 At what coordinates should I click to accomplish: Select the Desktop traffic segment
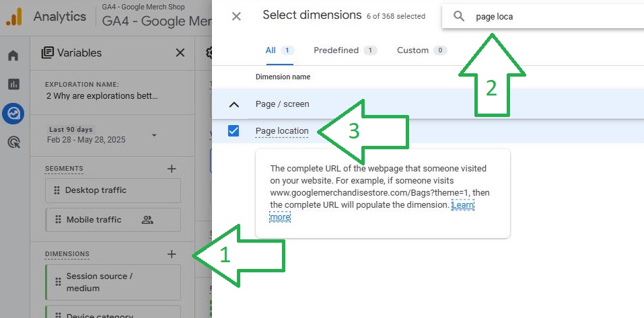tap(113, 190)
